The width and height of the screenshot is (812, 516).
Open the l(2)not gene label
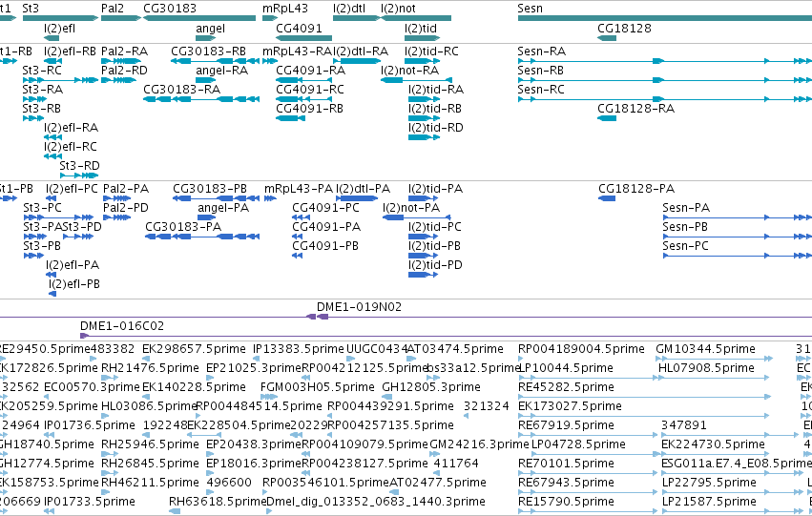[398, 9]
